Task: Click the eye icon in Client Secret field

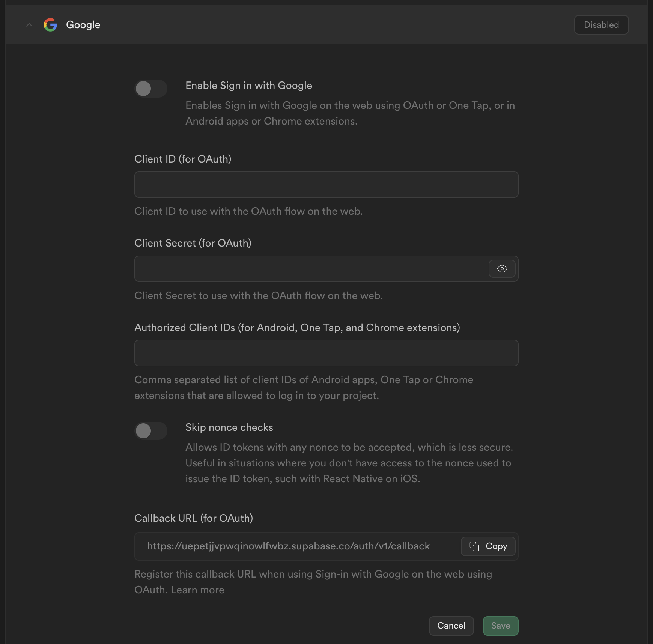Action: pos(502,268)
